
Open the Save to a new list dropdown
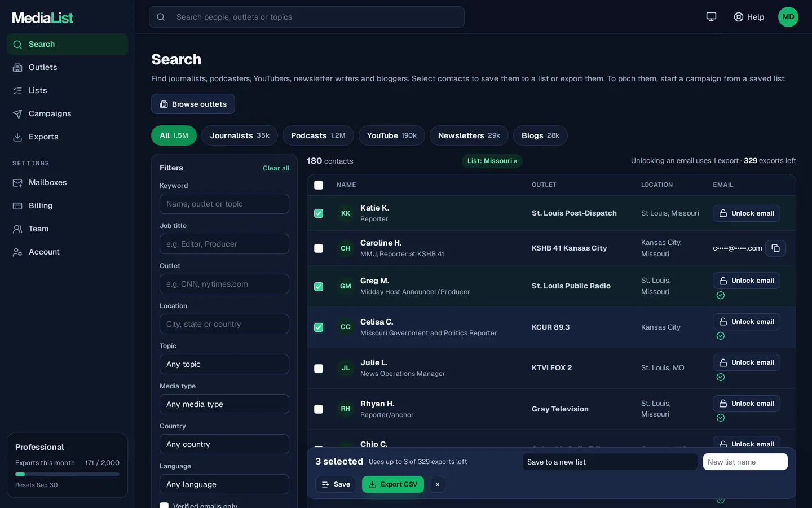point(610,462)
